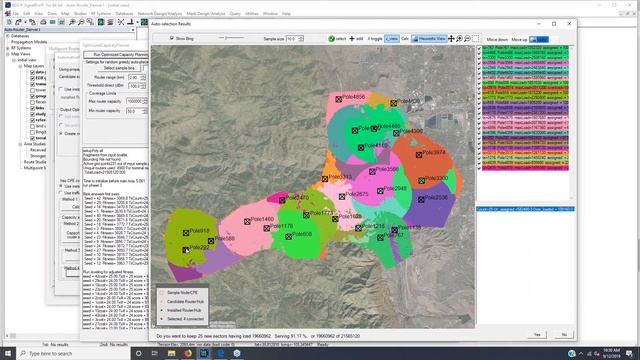Collapse the Area Studies tree node
Image resolution: width=640 pixels, height=360 pixels.
[20, 144]
